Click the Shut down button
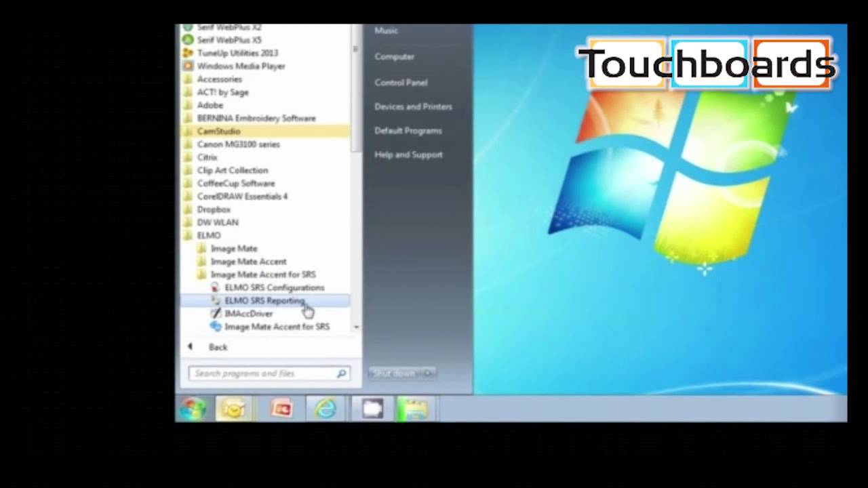Screen dimensions: 868x488 pyautogui.click(x=394, y=373)
